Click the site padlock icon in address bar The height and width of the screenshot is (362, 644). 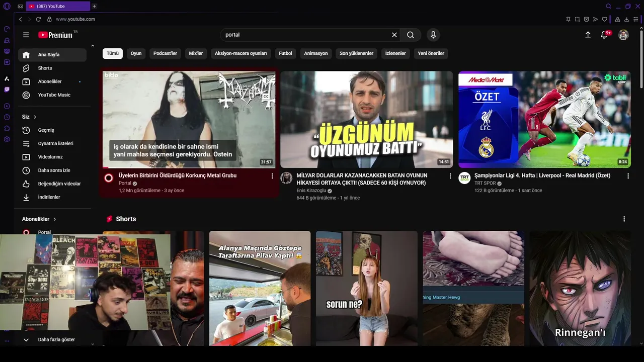click(49, 19)
